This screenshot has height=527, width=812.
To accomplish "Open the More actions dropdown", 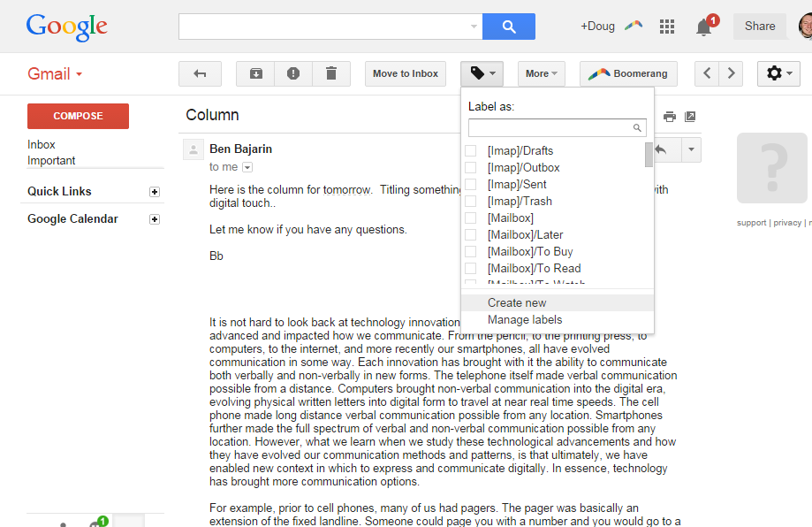I will pos(541,73).
